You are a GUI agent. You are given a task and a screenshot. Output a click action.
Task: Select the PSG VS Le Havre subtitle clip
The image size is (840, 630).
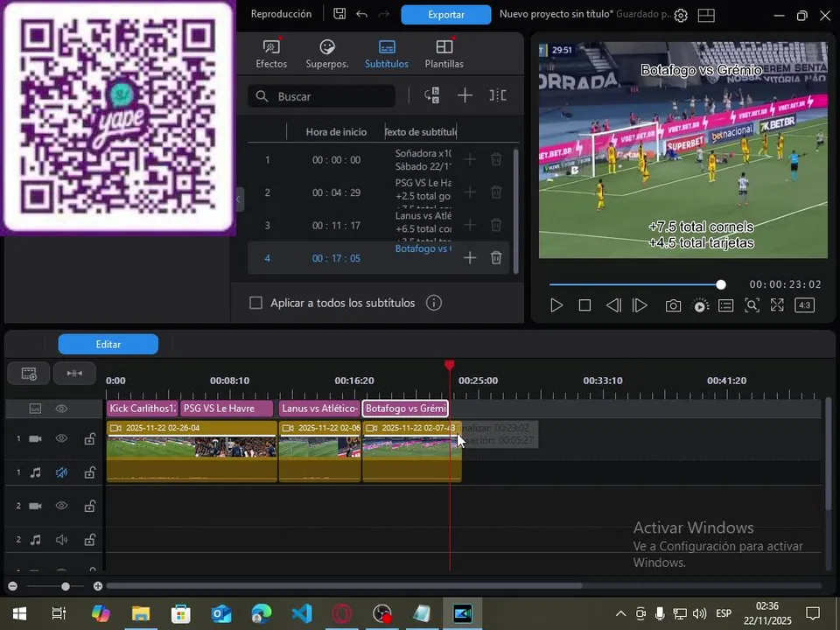point(227,409)
